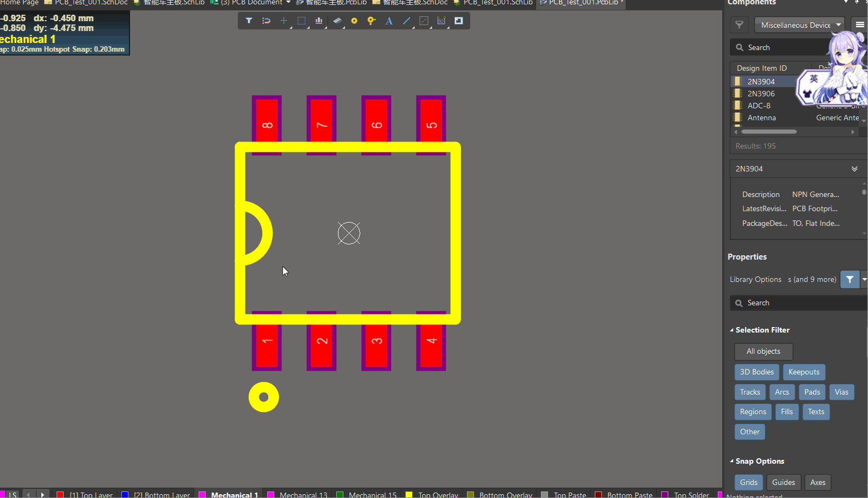Click the red Top Layer color swatch

pos(60,494)
